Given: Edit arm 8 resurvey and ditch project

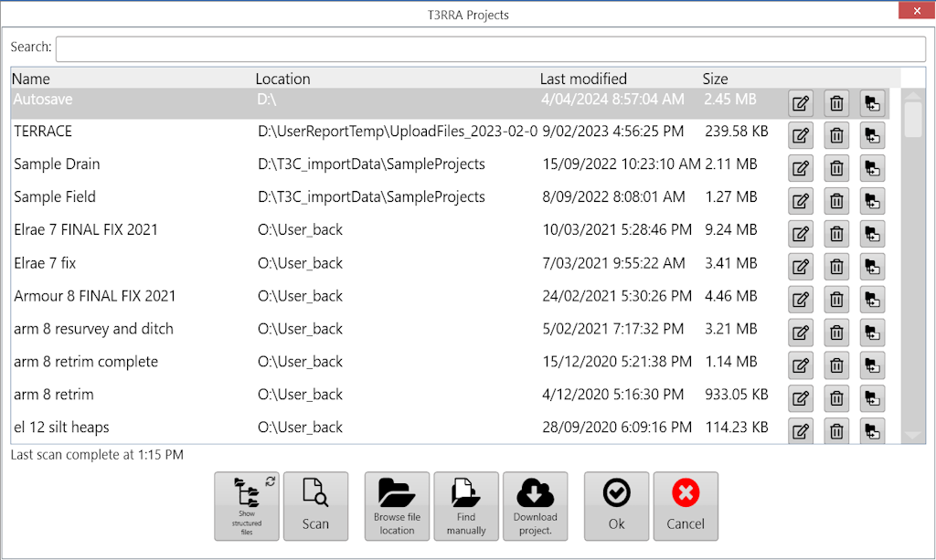Looking at the screenshot, I should coord(801,333).
